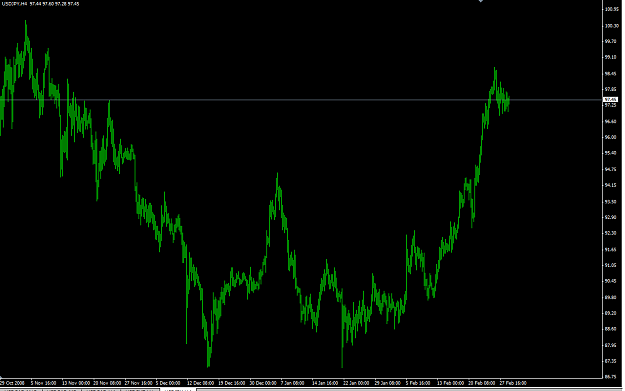Click the 97.25 price scale label
This screenshot has width=625, height=391.
[x=611, y=105]
